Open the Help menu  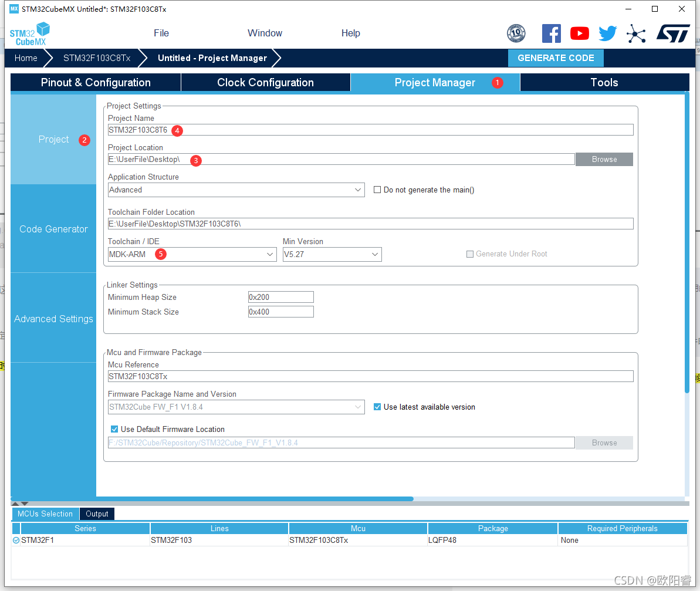point(350,33)
